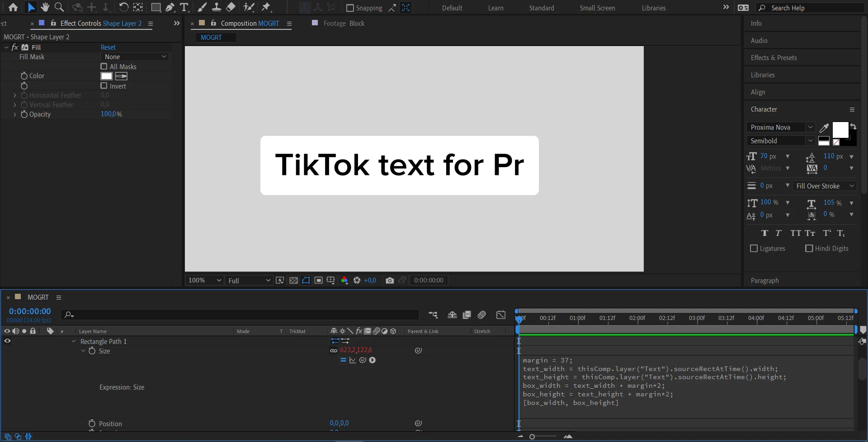The width and height of the screenshot is (868, 442).
Task: Select the Puppet Pin tool
Action: coord(266,7)
